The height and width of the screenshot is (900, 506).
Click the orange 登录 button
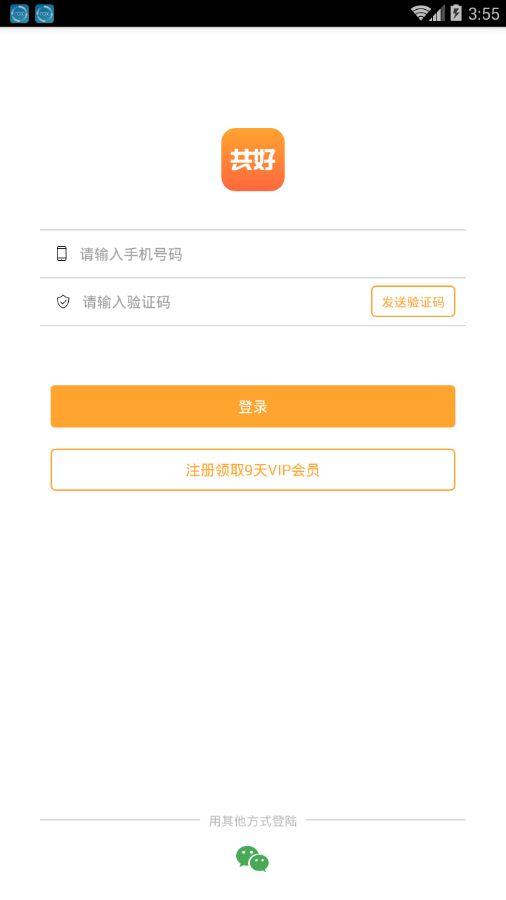(253, 406)
